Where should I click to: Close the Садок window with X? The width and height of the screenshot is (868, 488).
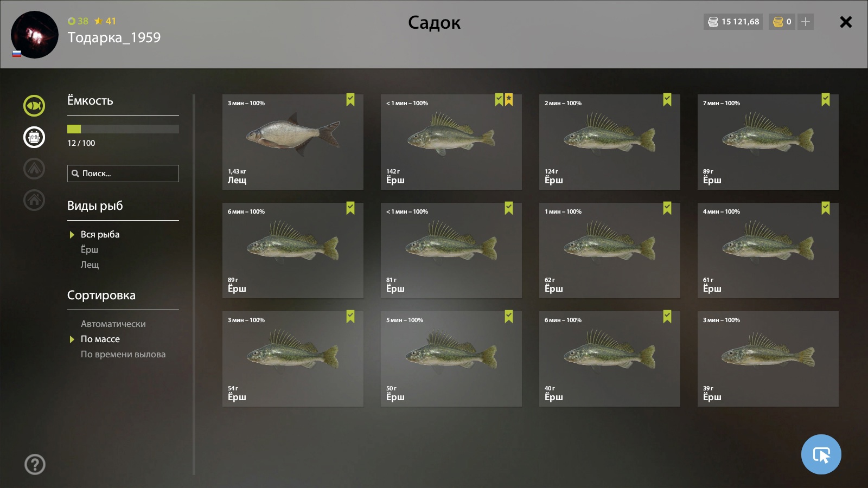pyautogui.click(x=846, y=22)
